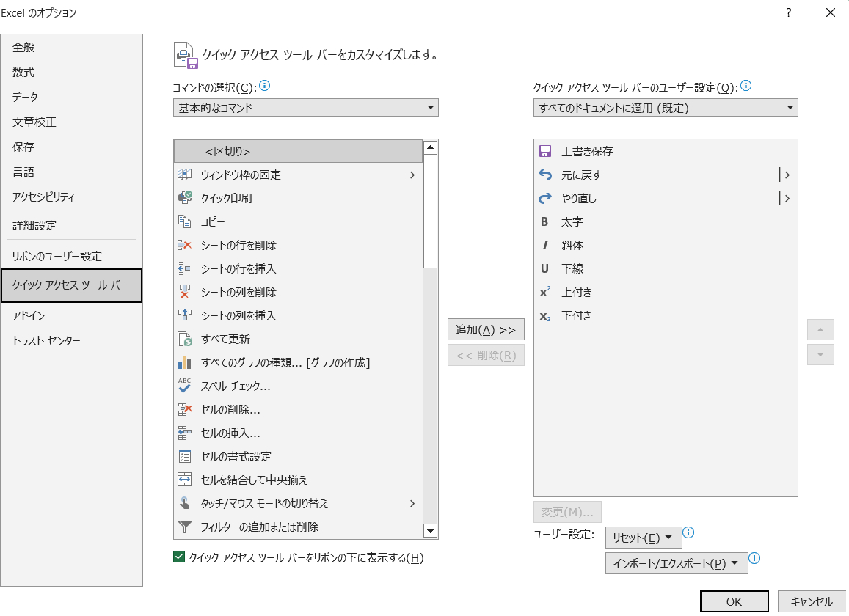Click command list scrollbar down arrow

click(431, 531)
